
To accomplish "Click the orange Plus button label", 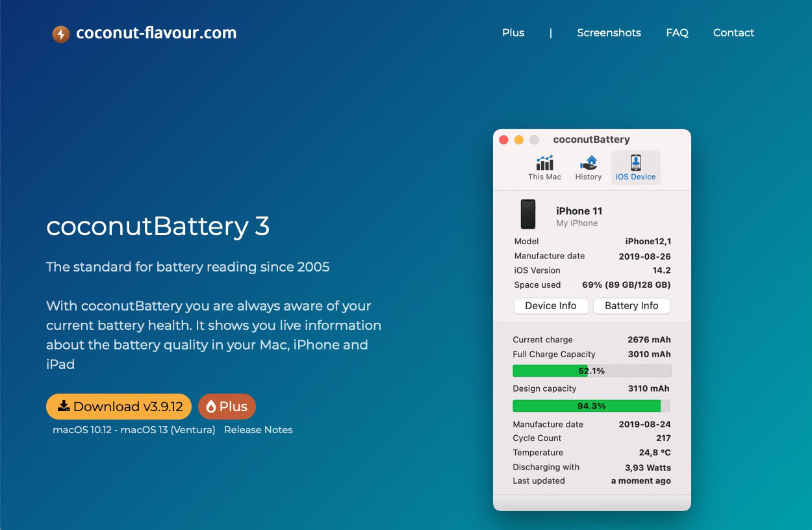I will pyautogui.click(x=233, y=407).
